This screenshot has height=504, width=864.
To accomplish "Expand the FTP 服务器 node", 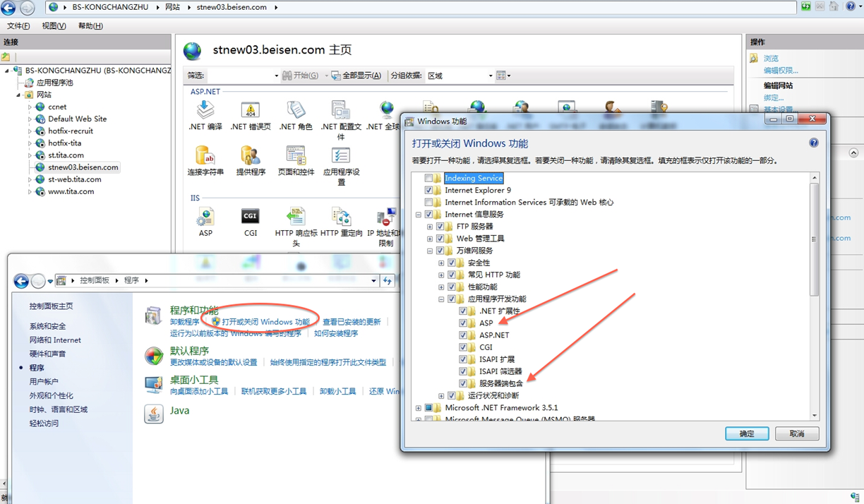I will click(x=430, y=227).
